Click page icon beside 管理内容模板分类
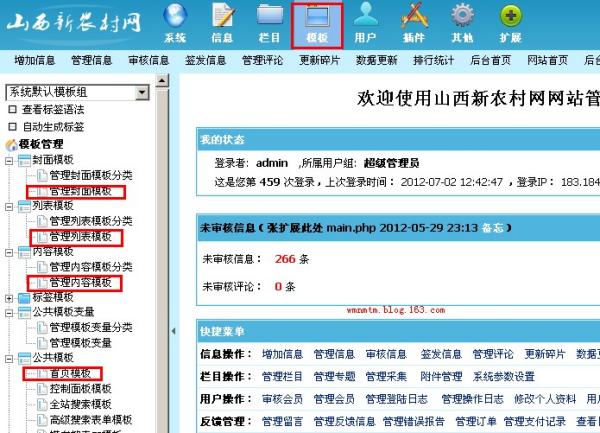 coord(42,267)
